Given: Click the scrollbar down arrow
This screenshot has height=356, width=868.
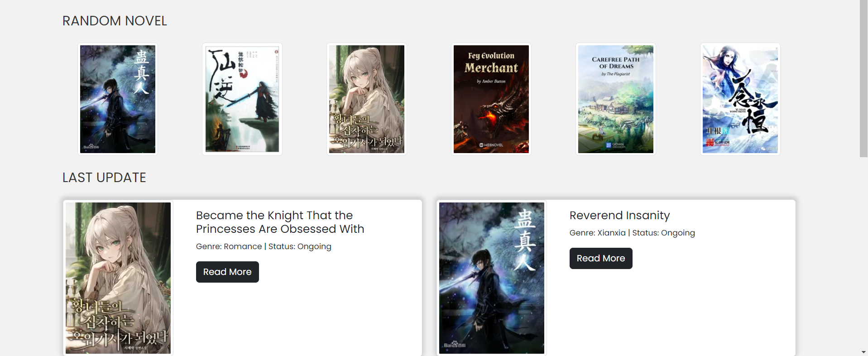Looking at the screenshot, I should coord(863,352).
